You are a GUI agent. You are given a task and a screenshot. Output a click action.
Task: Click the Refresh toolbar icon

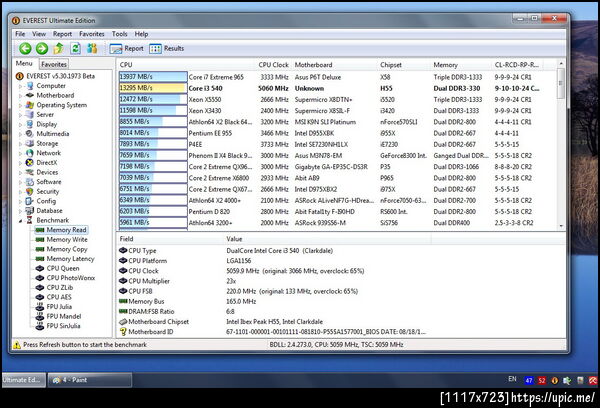[x=75, y=49]
